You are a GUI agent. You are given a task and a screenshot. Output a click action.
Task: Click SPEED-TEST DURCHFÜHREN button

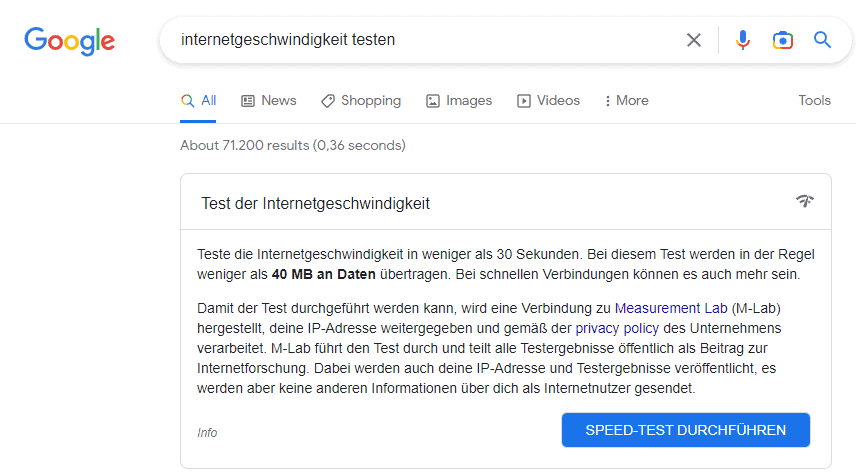pyautogui.click(x=686, y=430)
